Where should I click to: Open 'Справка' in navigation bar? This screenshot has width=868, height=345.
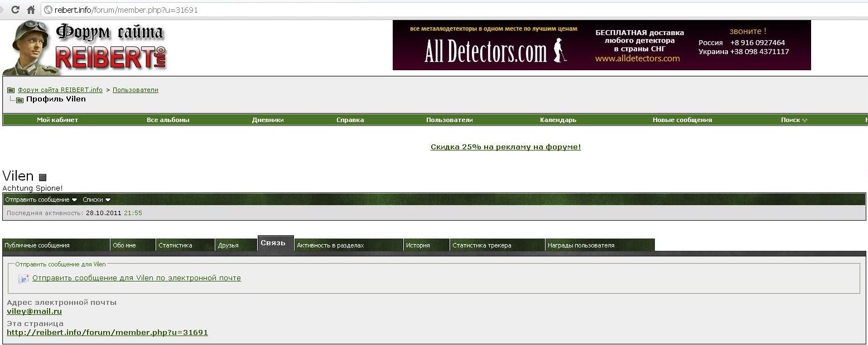pos(350,120)
